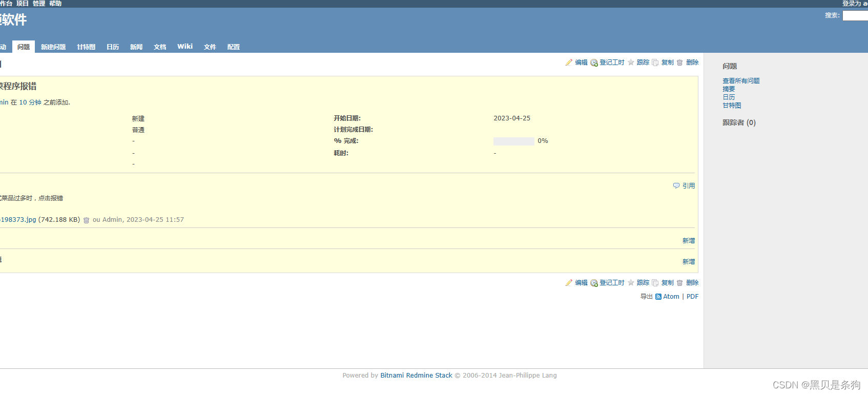
Task: Go to the 日历 tab
Action: pos(113,47)
